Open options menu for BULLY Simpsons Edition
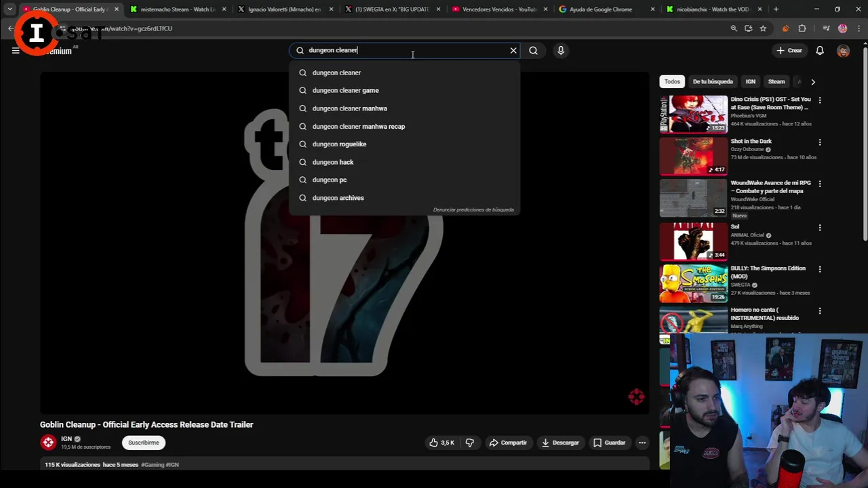The height and width of the screenshot is (488, 868). [820, 269]
